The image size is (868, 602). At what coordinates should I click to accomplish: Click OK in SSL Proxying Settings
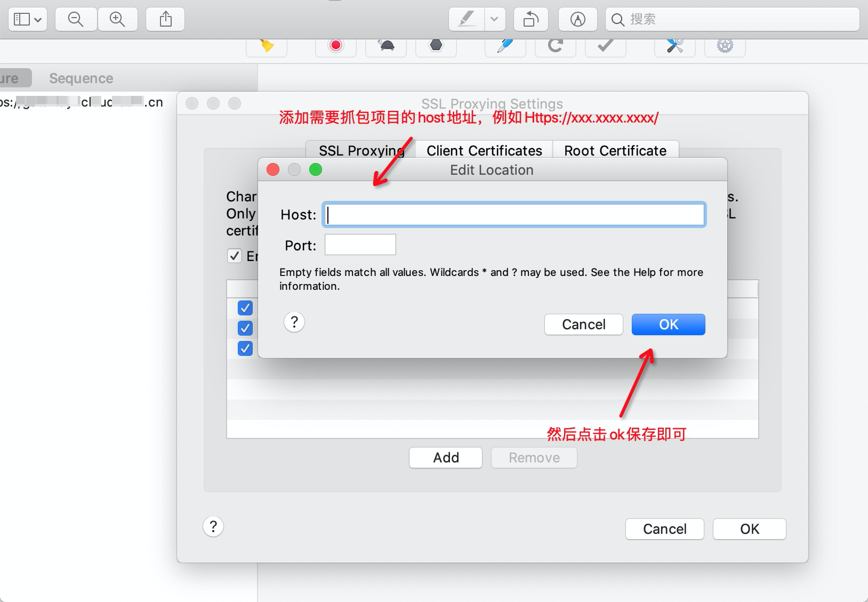click(750, 529)
